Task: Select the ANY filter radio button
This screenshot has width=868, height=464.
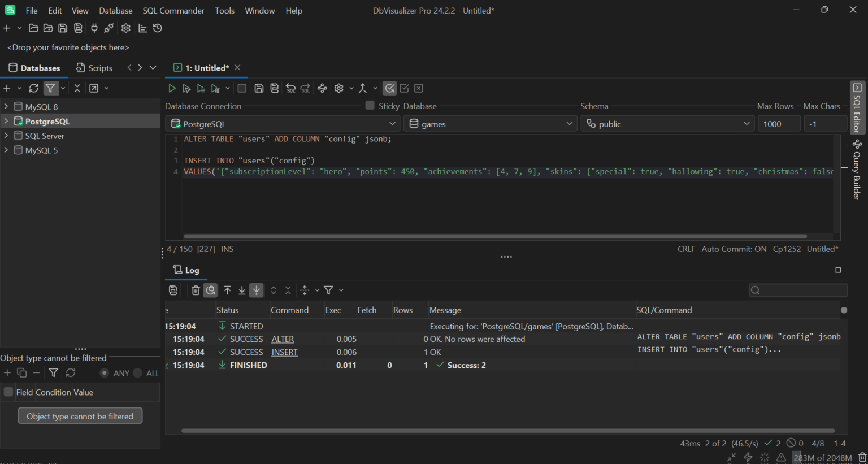Action: point(105,373)
